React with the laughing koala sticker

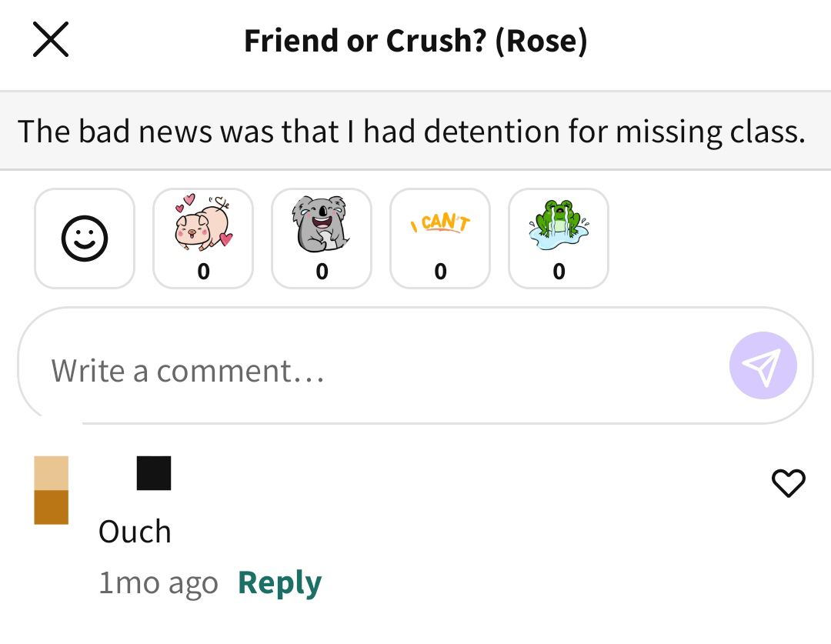point(322,239)
